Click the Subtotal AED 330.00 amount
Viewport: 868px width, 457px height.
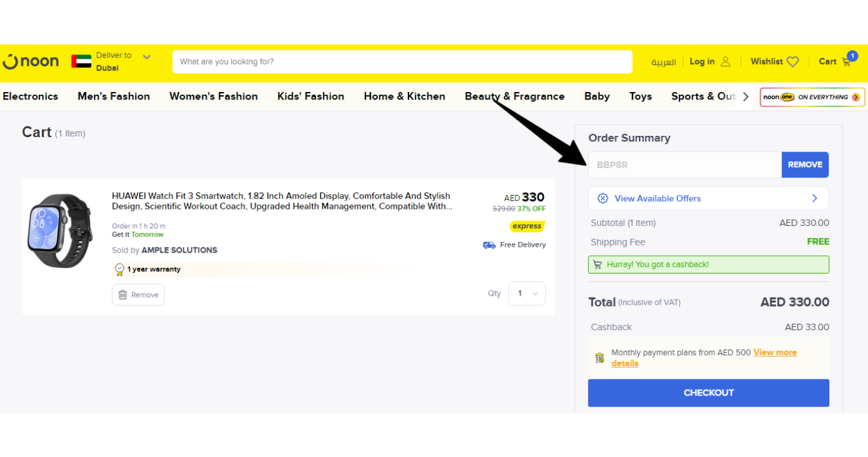[804, 223]
